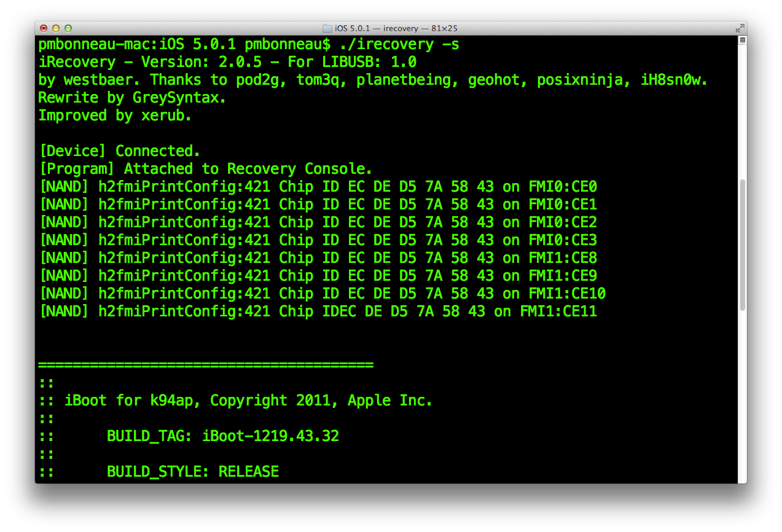Click the NAND line ending in FMI0:CE2
This screenshot has width=782, height=532.
(x=318, y=222)
